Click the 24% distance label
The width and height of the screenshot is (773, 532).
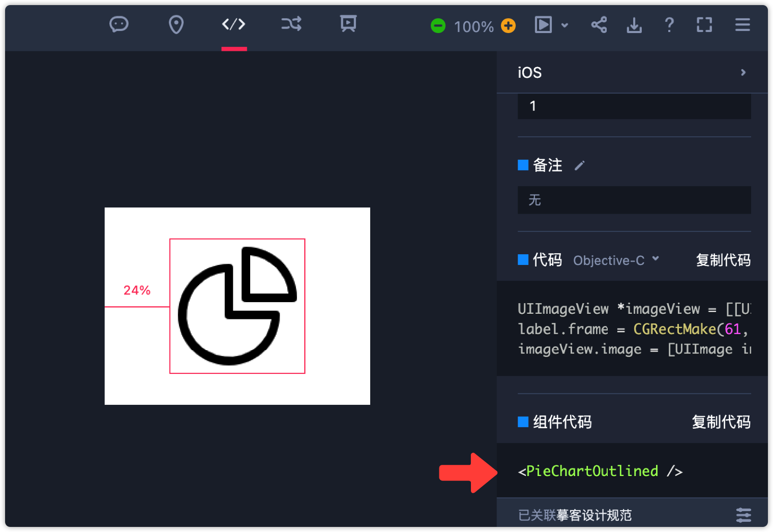(137, 290)
